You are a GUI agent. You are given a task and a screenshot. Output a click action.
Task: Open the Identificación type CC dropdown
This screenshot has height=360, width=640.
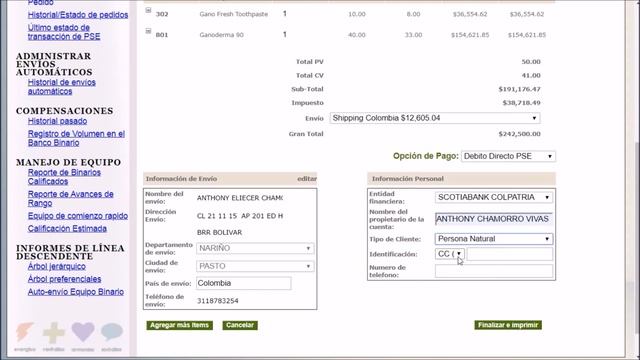coord(449,254)
